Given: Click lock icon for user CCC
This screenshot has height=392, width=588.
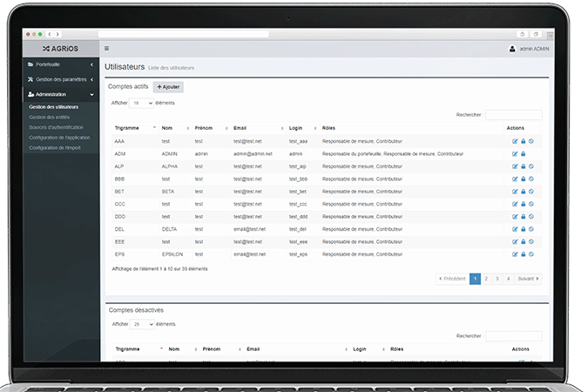Looking at the screenshot, I should click(x=524, y=204).
